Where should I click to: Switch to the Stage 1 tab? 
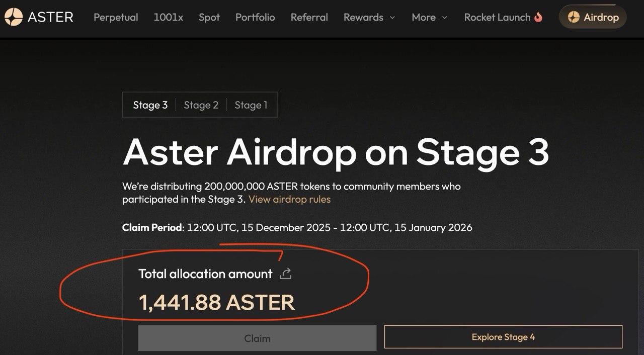pos(251,105)
